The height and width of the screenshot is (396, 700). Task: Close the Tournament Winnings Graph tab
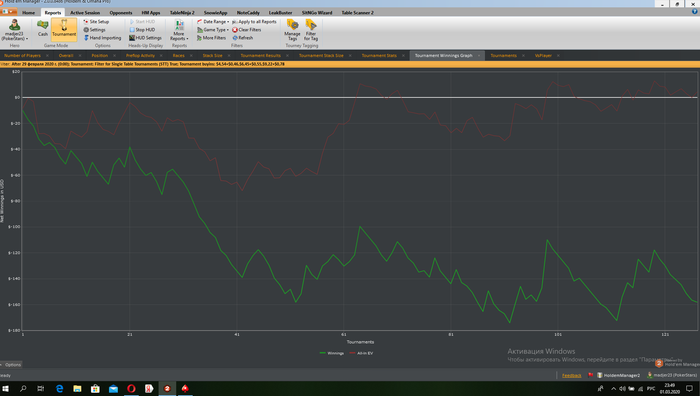(x=479, y=56)
